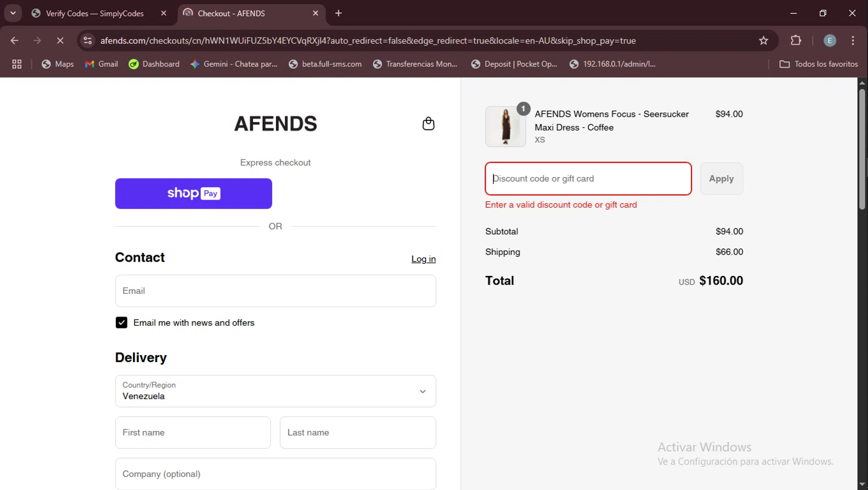
Task: Click the Express checkout label
Action: (275, 163)
